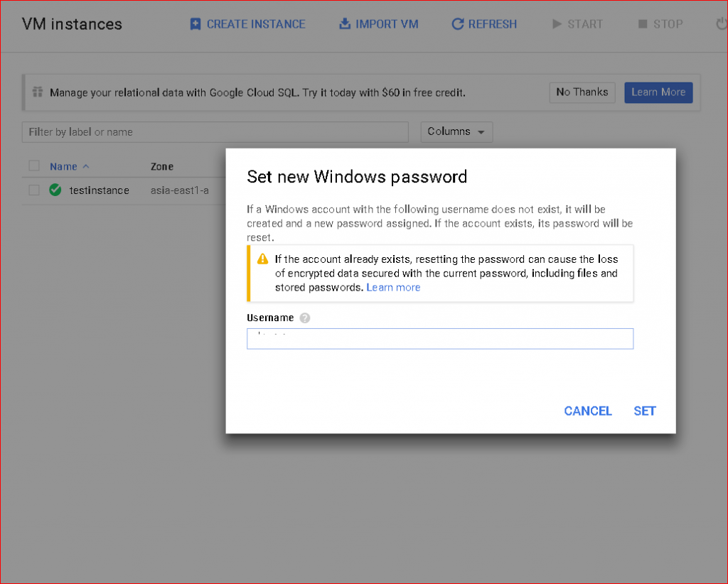Select the Start play icon
The width and height of the screenshot is (728, 584).
click(558, 23)
